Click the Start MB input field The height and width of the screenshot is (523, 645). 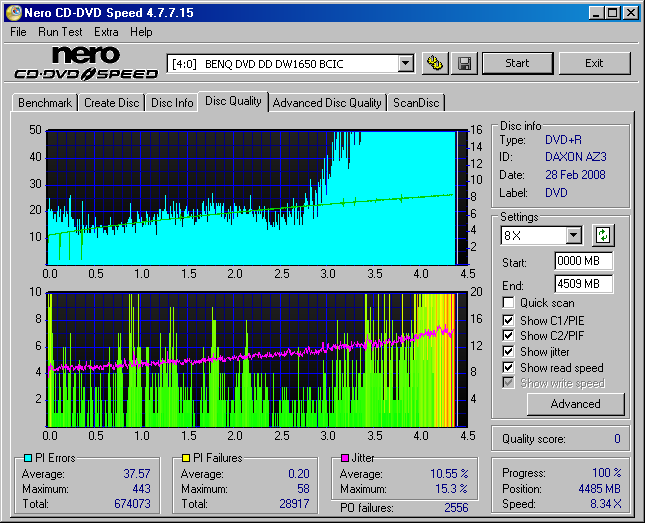[x=583, y=262]
